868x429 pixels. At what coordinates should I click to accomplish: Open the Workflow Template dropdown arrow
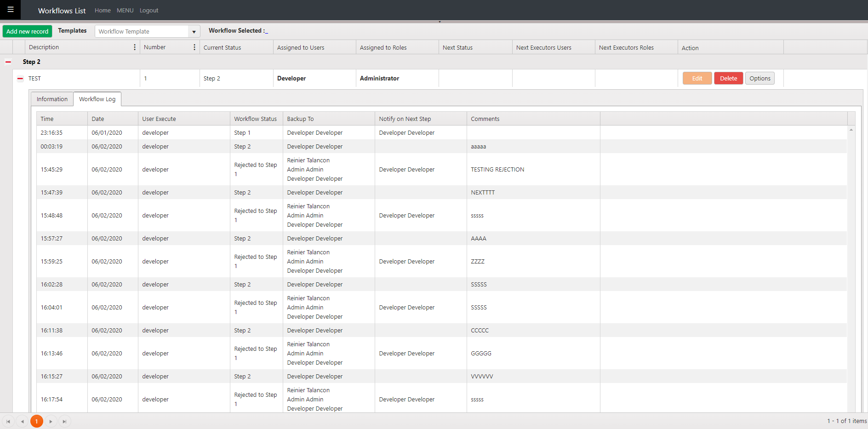click(194, 32)
